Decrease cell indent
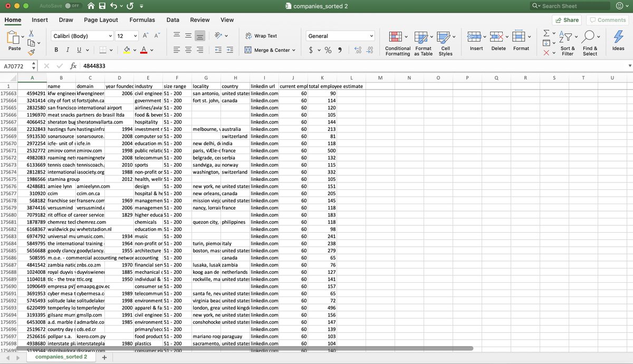Screen dimensions: 633x364 tap(217, 50)
